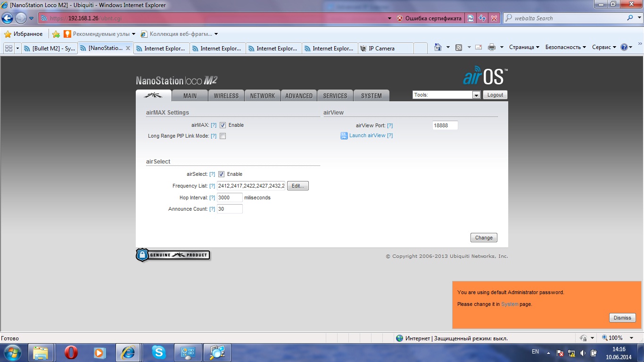Open the ADVANCED tab

tap(299, 96)
